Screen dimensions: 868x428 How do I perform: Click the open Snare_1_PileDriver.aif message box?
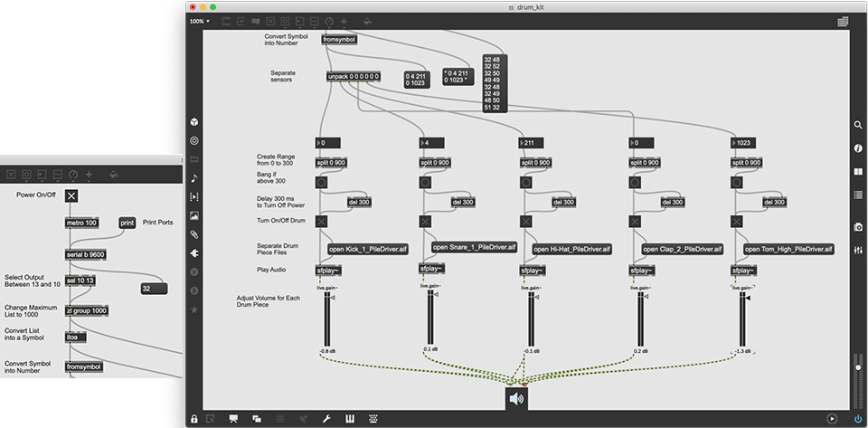[475, 246]
